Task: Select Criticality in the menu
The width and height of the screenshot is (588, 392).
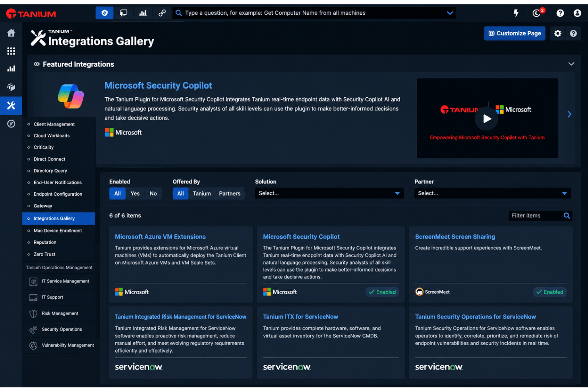Action: pos(44,148)
